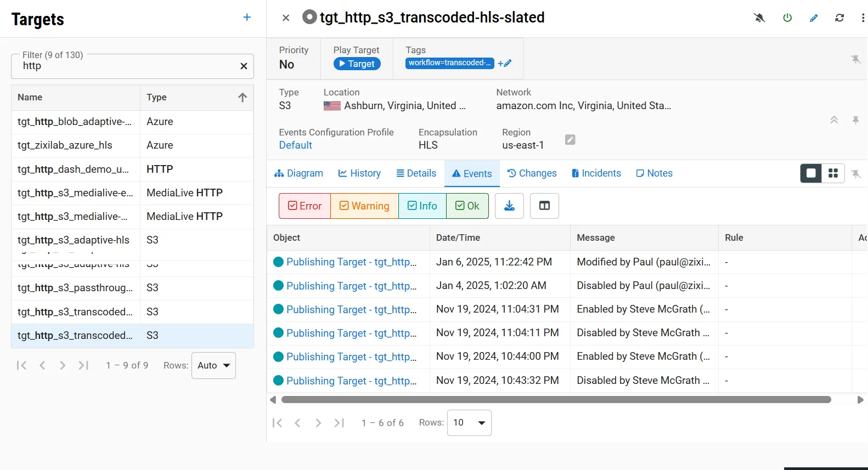Open the Incidents tab
Screen dimensions: 868x470
point(596,173)
